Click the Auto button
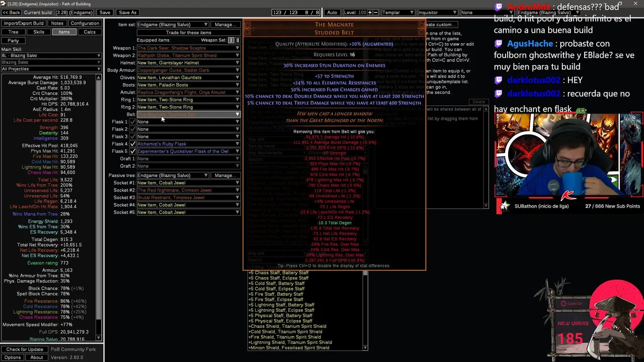 (x=332, y=13)
